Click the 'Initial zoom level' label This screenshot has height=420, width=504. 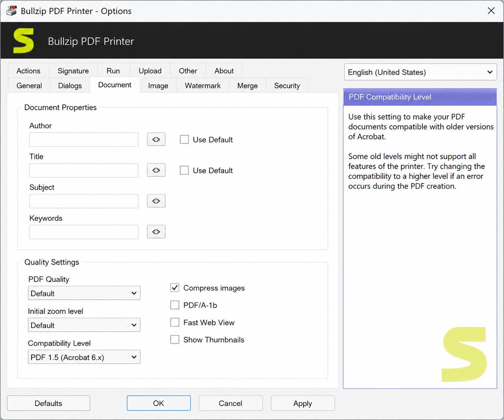coord(55,311)
